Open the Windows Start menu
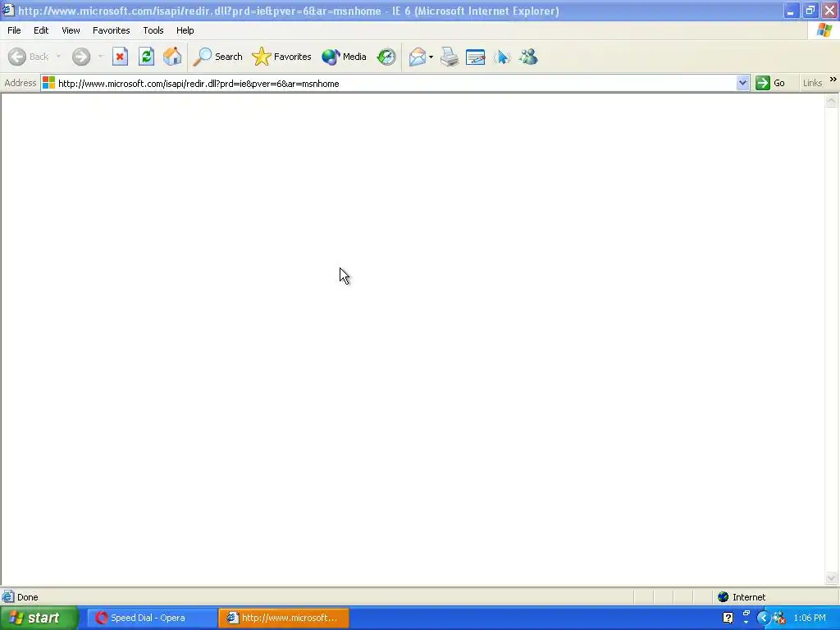Viewport: 840px width, 630px height. 39,619
